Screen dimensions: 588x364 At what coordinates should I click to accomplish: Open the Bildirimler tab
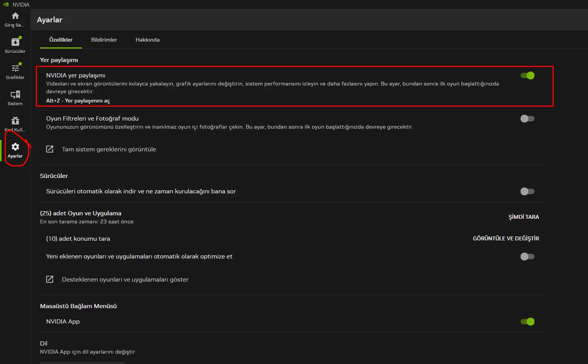tap(104, 40)
